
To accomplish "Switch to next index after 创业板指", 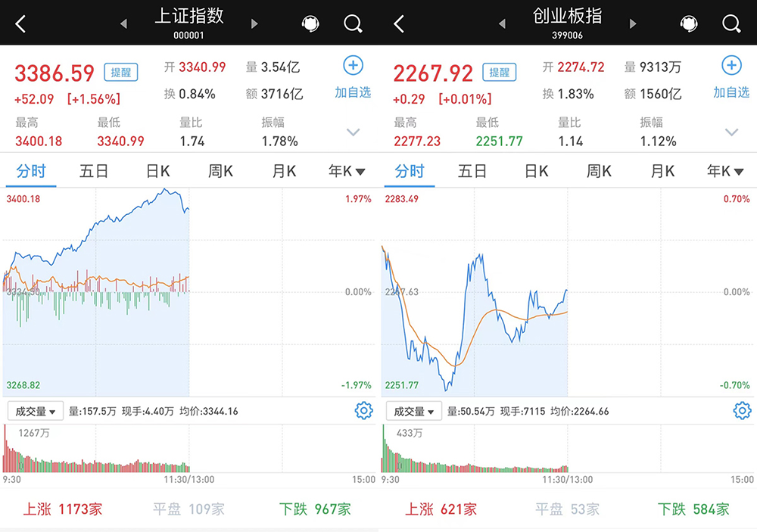I will (x=633, y=24).
